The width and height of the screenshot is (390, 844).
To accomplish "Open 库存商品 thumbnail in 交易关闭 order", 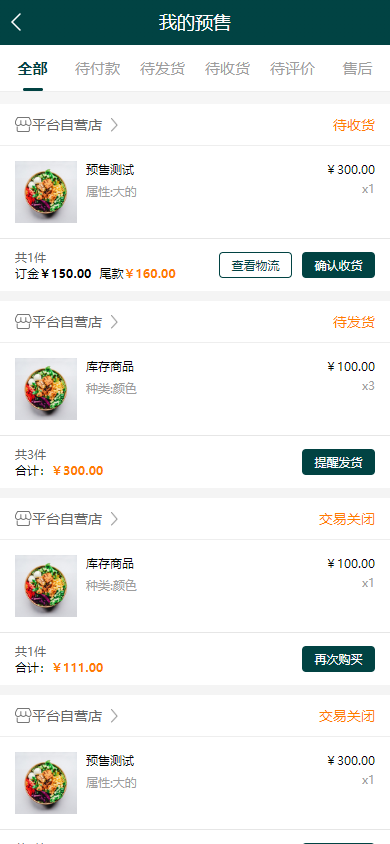I will click(x=46, y=586).
